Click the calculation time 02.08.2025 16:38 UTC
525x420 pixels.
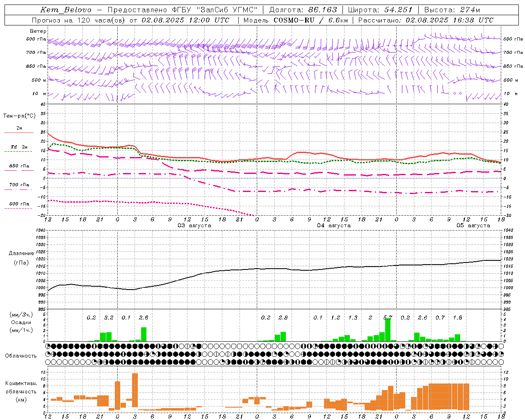pyautogui.click(x=450, y=20)
